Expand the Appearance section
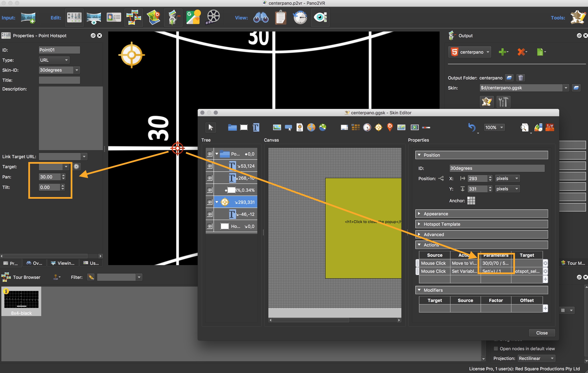The width and height of the screenshot is (588, 373). click(481, 214)
